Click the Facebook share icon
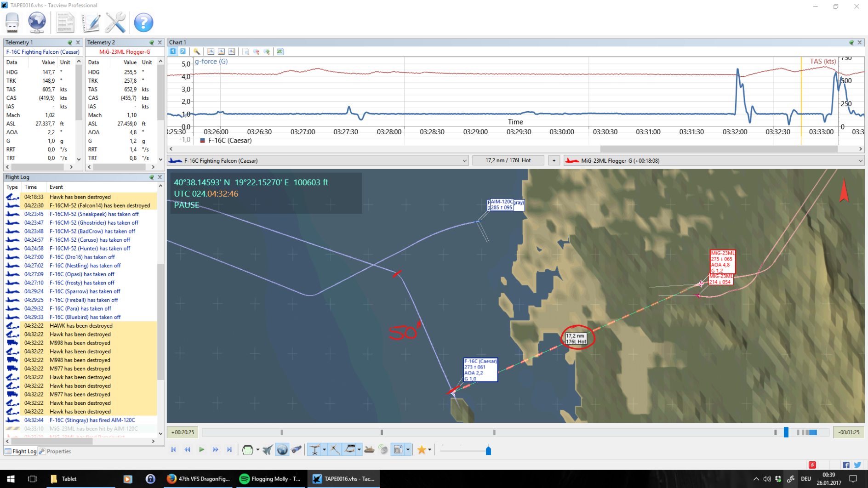 pyautogui.click(x=846, y=465)
